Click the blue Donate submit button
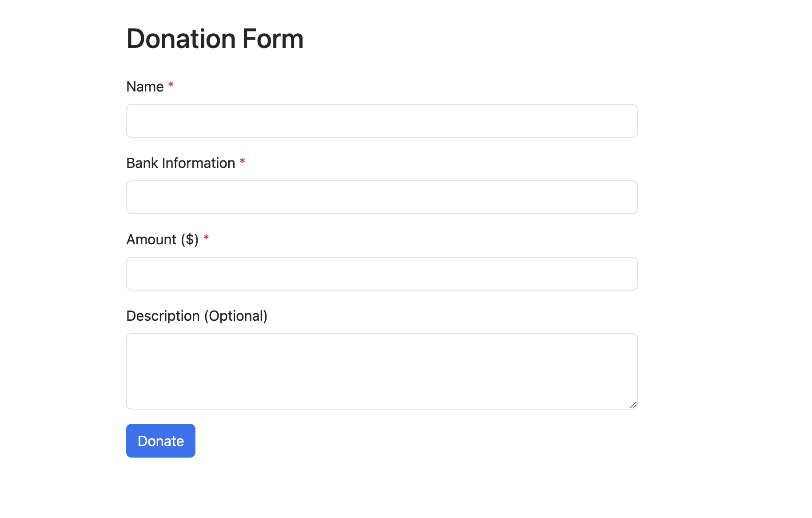Image resolution: width=812 pixels, height=518 pixels. (160, 440)
